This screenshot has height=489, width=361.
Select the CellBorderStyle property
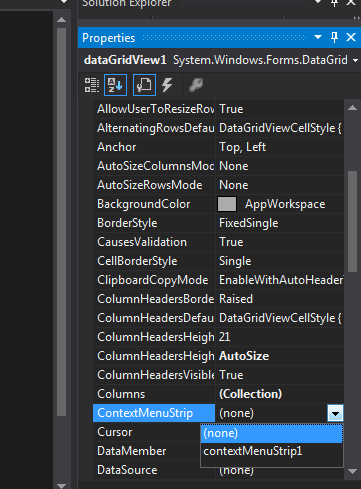[137, 261]
